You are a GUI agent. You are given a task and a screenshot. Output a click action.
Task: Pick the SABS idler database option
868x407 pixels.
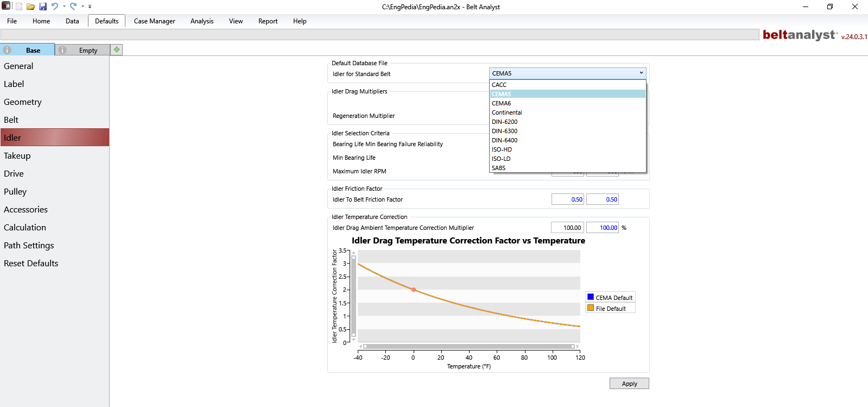[x=498, y=168]
